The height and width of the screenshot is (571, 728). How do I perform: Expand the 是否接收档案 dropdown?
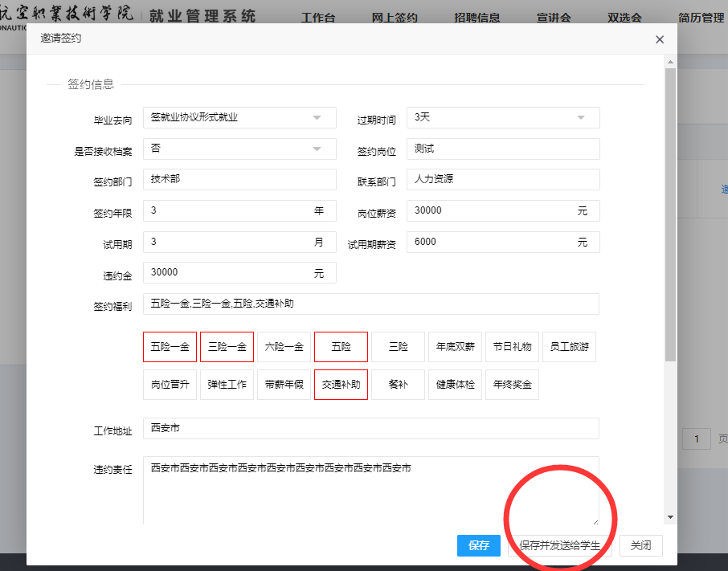[x=239, y=149]
